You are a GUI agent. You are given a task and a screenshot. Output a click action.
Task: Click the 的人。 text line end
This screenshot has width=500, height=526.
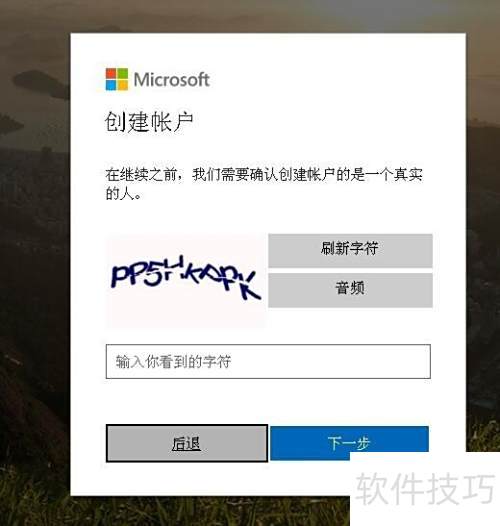pyautogui.click(x=124, y=194)
